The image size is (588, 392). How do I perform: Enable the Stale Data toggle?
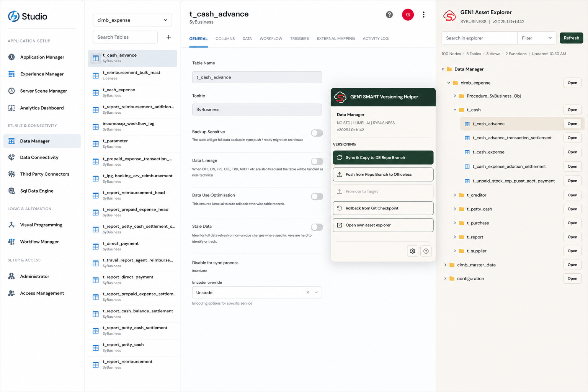pyautogui.click(x=317, y=227)
